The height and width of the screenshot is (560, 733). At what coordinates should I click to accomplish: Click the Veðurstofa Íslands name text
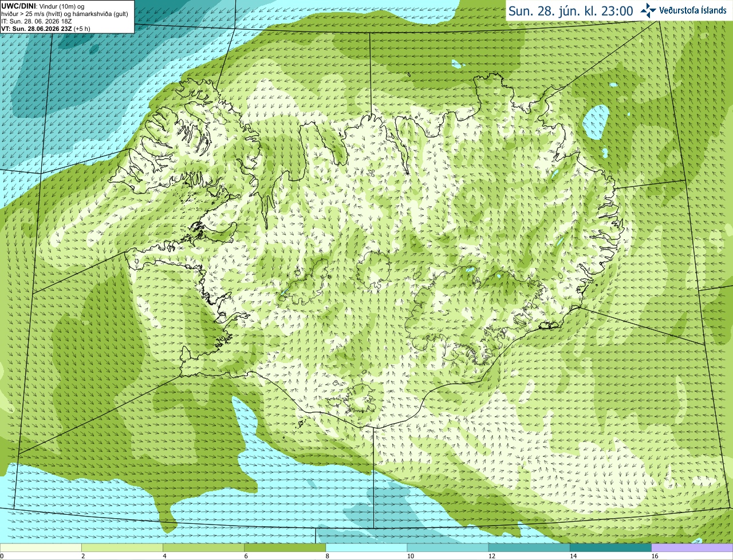pos(693,10)
